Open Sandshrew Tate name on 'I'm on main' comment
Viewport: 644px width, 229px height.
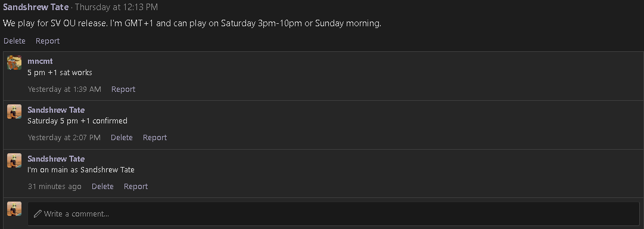[x=56, y=159]
